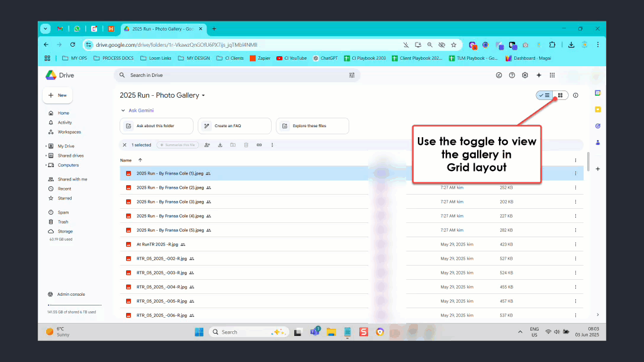Open the Google apps grid
This screenshot has height=362, width=644.
(x=552, y=75)
